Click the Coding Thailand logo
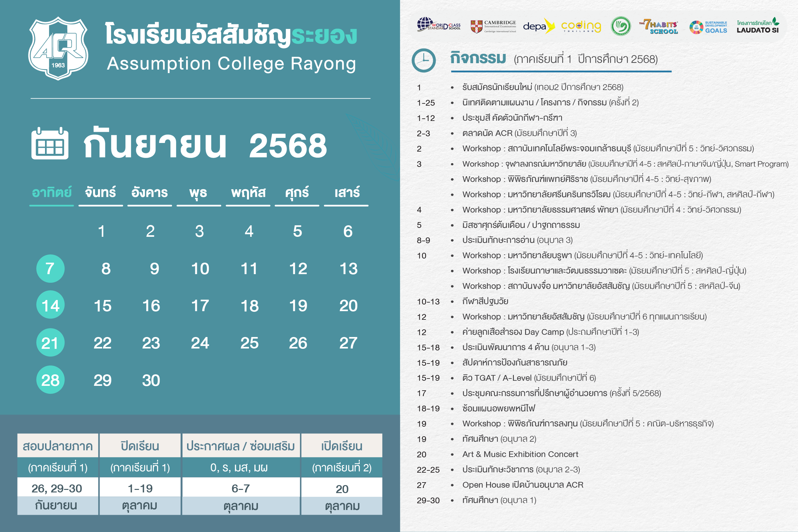 [x=581, y=26]
